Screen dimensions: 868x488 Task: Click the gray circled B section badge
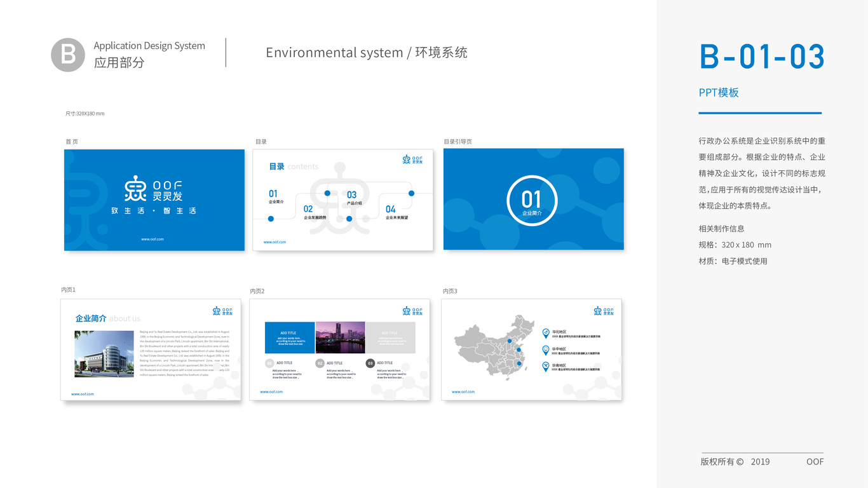click(x=68, y=55)
